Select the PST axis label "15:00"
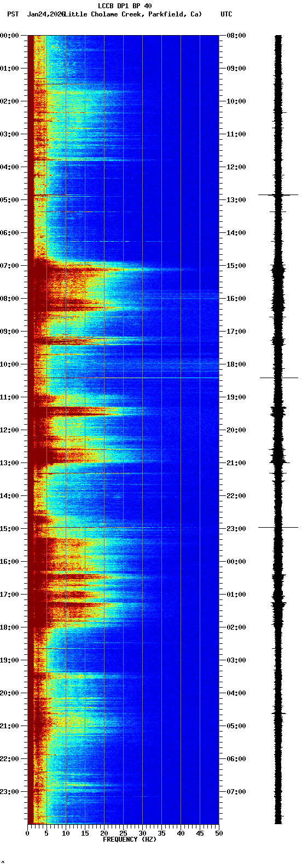The height and width of the screenshot is (868, 302). (9, 529)
